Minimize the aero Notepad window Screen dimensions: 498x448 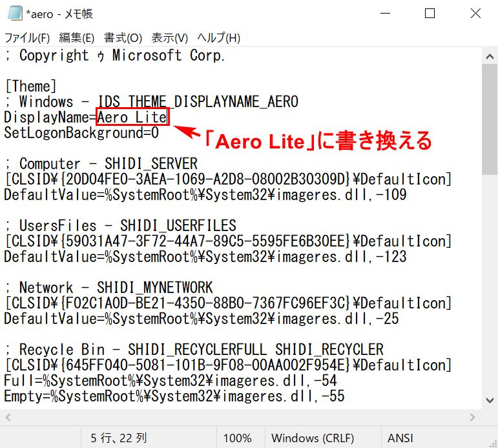click(x=385, y=14)
